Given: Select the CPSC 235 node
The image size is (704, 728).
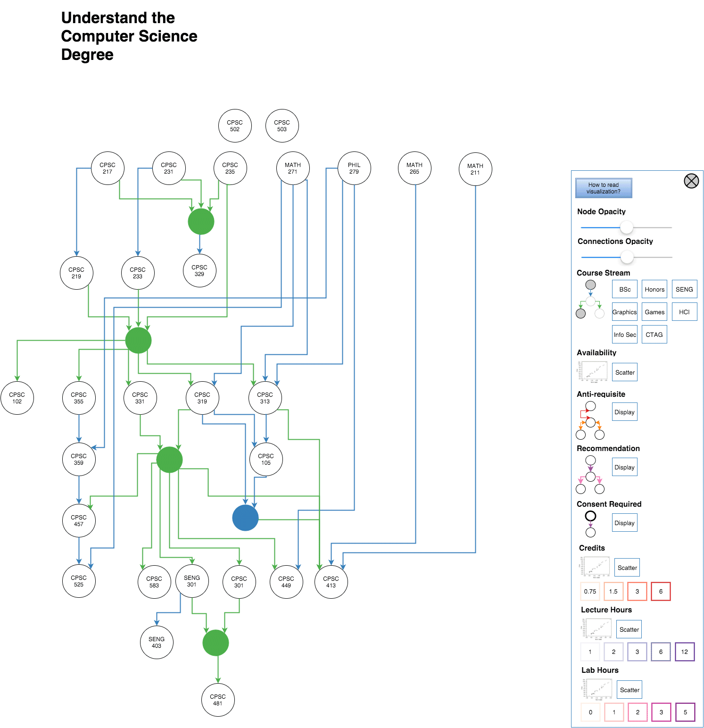Looking at the screenshot, I should pyautogui.click(x=230, y=168).
